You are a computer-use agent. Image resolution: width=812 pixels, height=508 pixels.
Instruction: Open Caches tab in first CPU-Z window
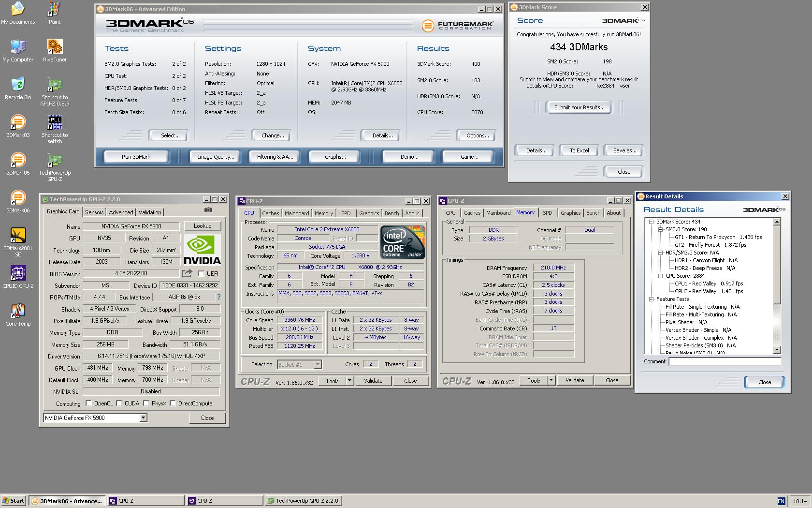pos(271,213)
